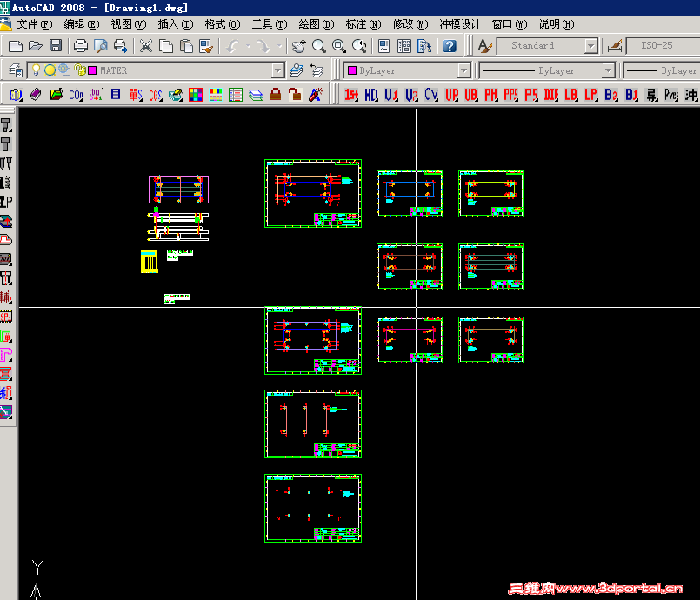Open the 视图(V) menu
Screen dimensions: 700x600
click(x=129, y=24)
